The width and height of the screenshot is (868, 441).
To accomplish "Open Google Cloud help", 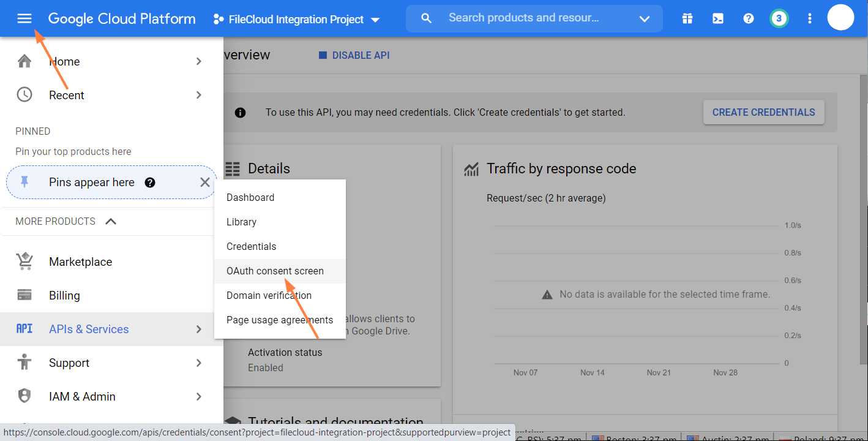I will coord(748,18).
